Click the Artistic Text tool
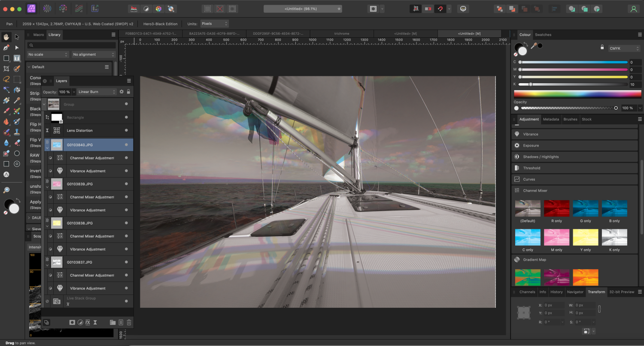The width and height of the screenshot is (644, 346). 17,58
